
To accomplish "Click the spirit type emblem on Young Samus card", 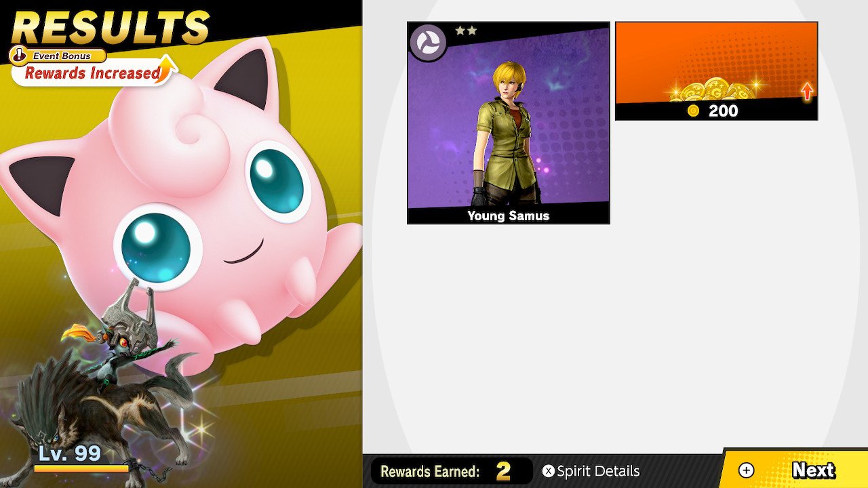I will (428, 43).
